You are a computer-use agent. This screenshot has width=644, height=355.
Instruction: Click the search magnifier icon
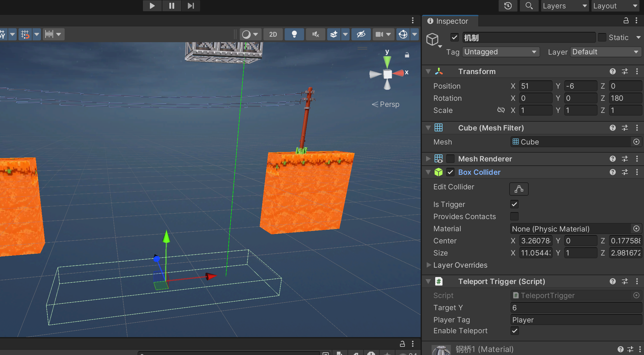pyautogui.click(x=529, y=6)
